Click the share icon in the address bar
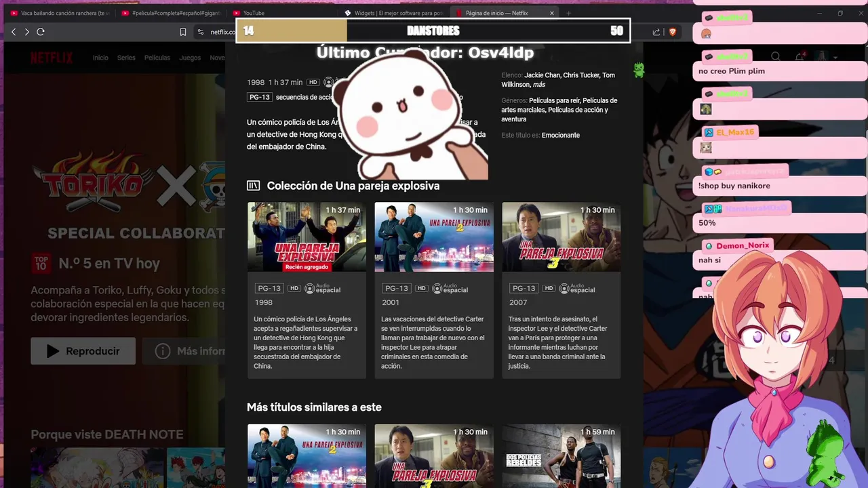 click(x=656, y=32)
